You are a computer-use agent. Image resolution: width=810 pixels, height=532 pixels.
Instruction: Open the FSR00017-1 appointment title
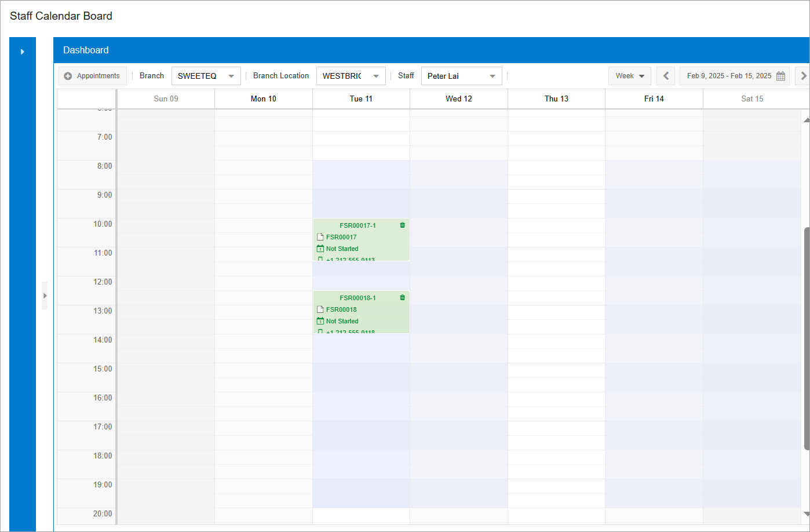(357, 225)
